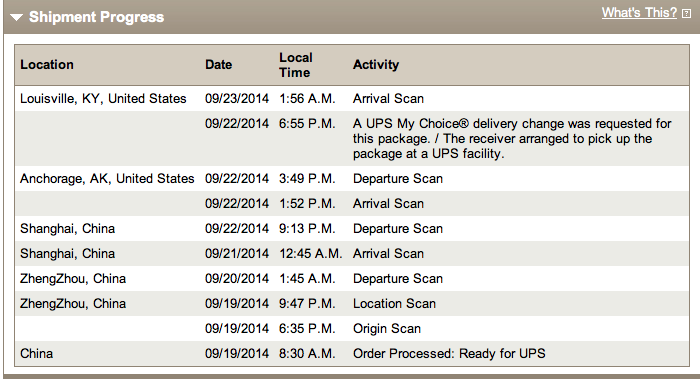Click the Shipment Progress heading text
The height and width of the screenshot is (380, 700).
pyautogui.click(x=96, y=17)
